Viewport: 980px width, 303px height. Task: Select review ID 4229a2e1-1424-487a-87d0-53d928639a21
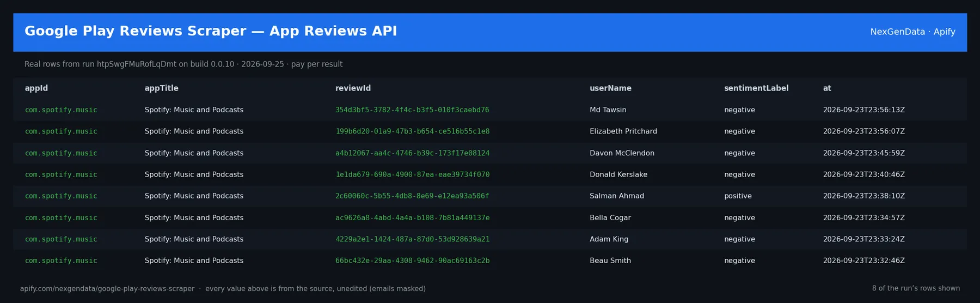coord(412,239)
